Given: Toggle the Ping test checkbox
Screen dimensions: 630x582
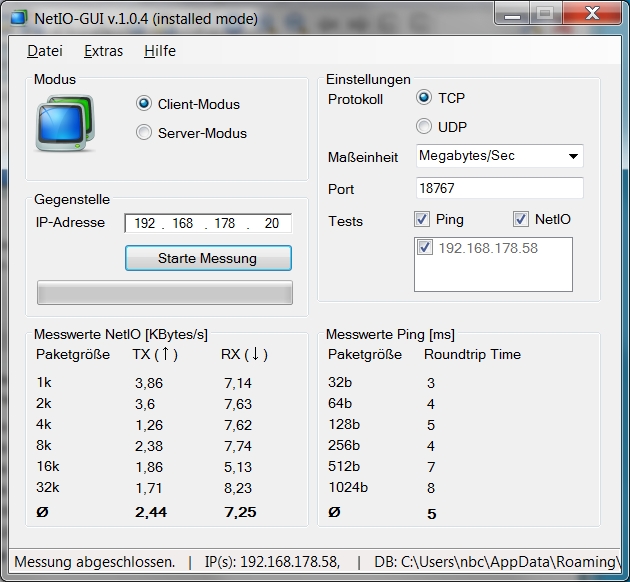Looking at the screenshot, I should [x=422, y=219].
